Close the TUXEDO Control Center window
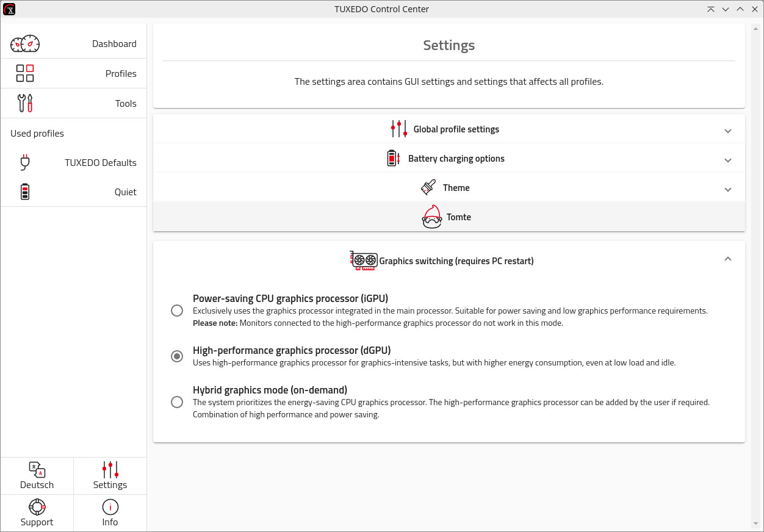This screenshot has width=764, height=532. coord(755,9)
